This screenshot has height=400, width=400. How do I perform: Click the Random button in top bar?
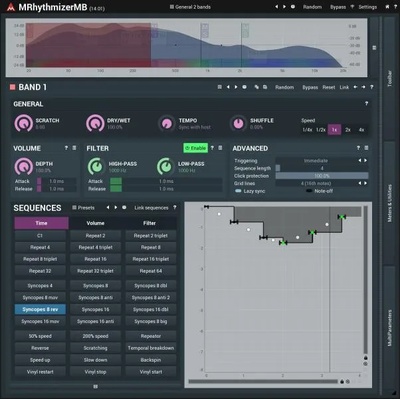tap(312, 7)
